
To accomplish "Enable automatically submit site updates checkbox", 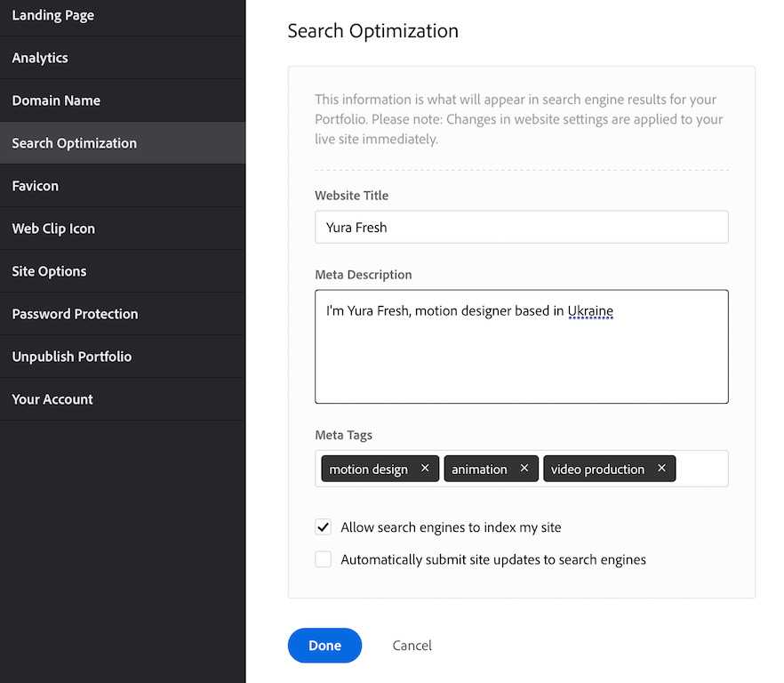I will [324, 559].
